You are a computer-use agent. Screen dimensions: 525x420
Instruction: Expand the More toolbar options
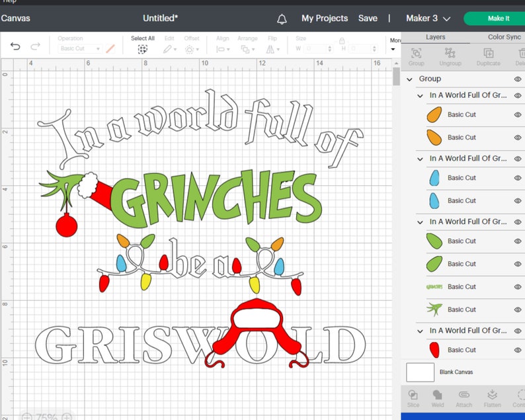tap(395, 44)
